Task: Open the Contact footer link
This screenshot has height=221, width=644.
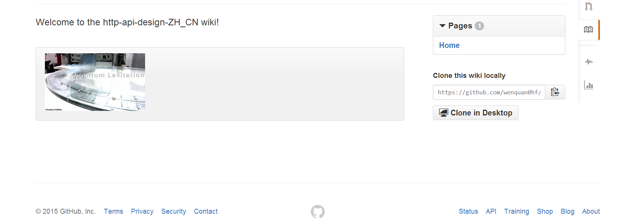Action: tap(206, 211)
